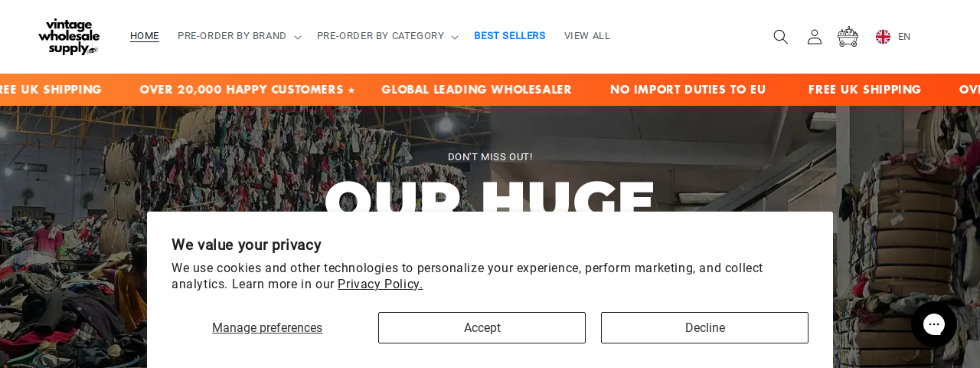Click the UK flag language icon

pyautogui.click(x=884, y=37)
